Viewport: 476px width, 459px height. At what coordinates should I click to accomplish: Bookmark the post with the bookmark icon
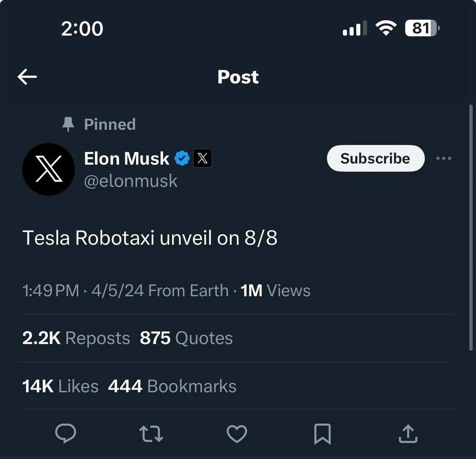point(322,434)
